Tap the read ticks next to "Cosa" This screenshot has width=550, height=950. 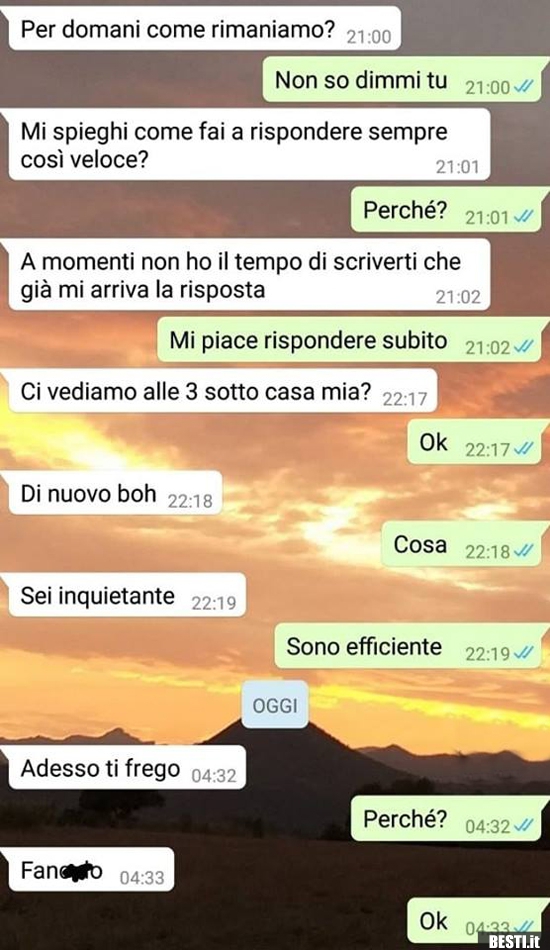pos(523,551)
